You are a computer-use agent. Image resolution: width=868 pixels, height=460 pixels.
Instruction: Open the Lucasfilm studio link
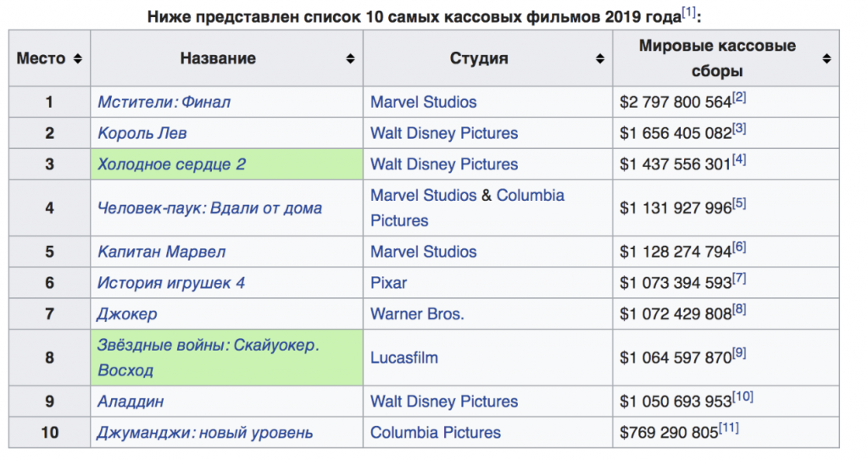click(404, 357)
